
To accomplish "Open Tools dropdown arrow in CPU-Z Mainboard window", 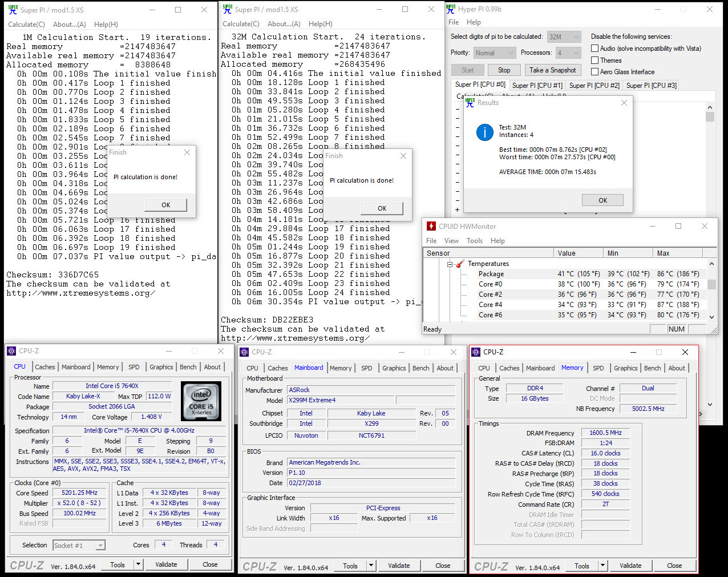I will click(371, 566).
